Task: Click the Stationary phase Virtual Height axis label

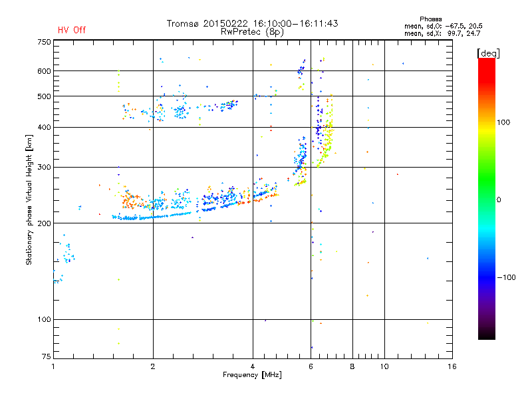Action: [29, 199]
